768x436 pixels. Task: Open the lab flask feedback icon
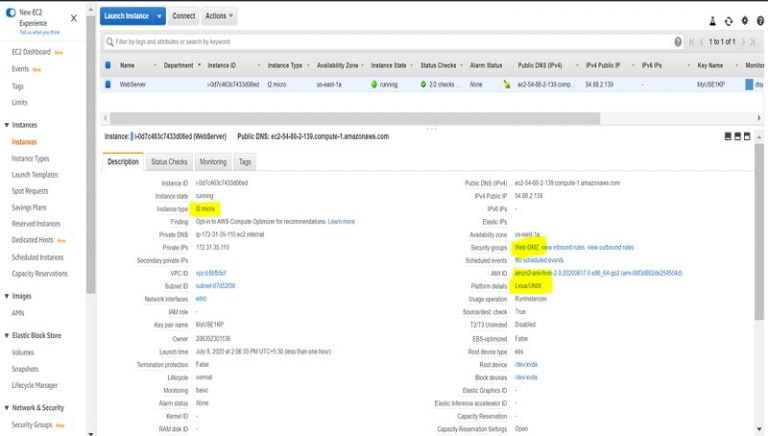tap(713, 21)
